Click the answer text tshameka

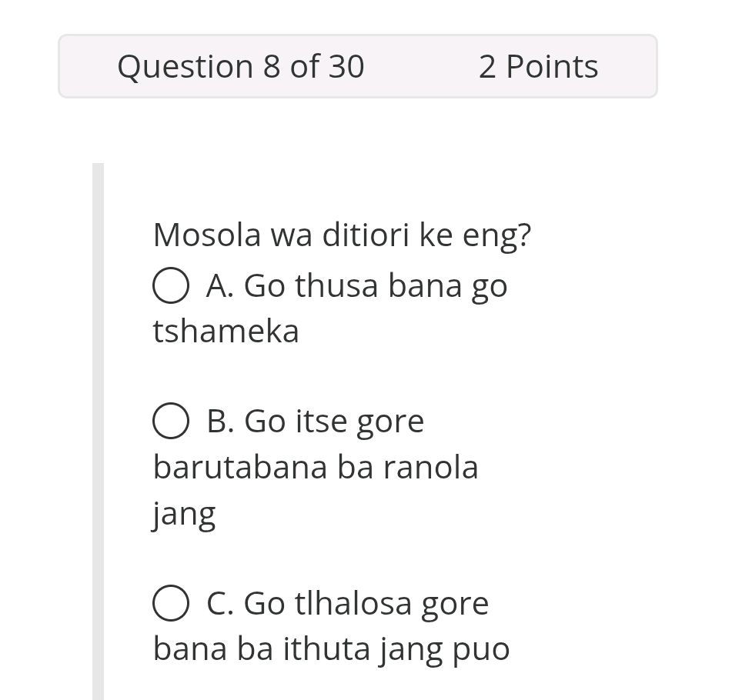point(225,331)
